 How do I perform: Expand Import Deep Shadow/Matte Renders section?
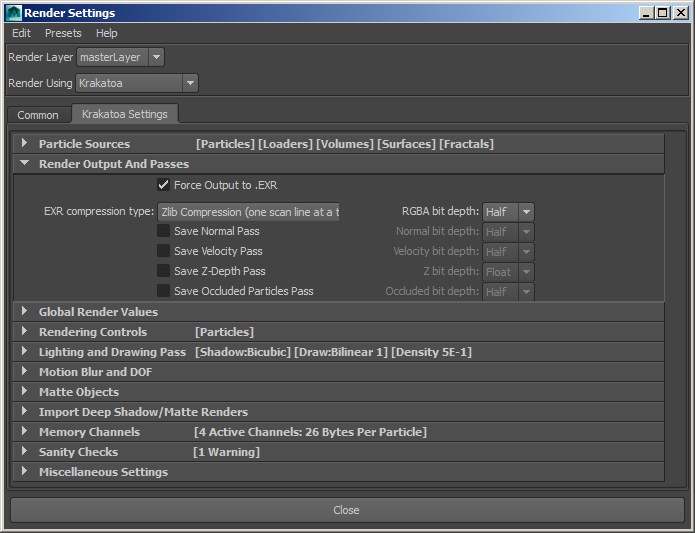[339, 412]
